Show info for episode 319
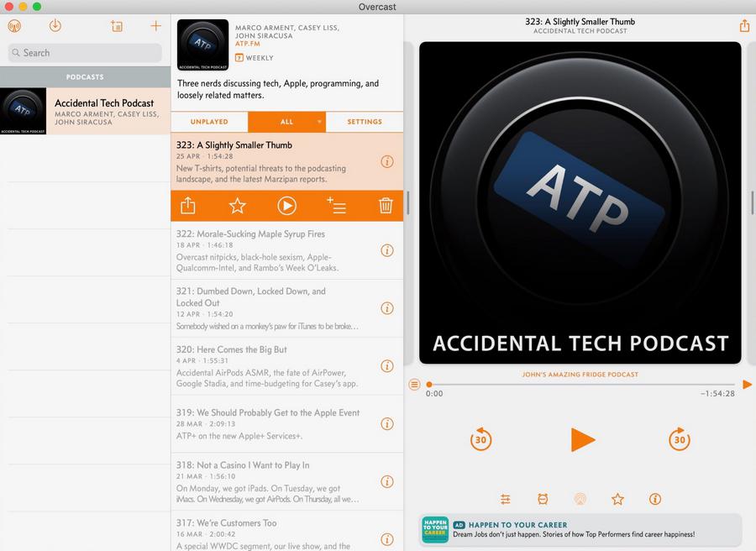The height and width of the screenshot is (551, 756). pyautogui.click(x=387, y=424)
